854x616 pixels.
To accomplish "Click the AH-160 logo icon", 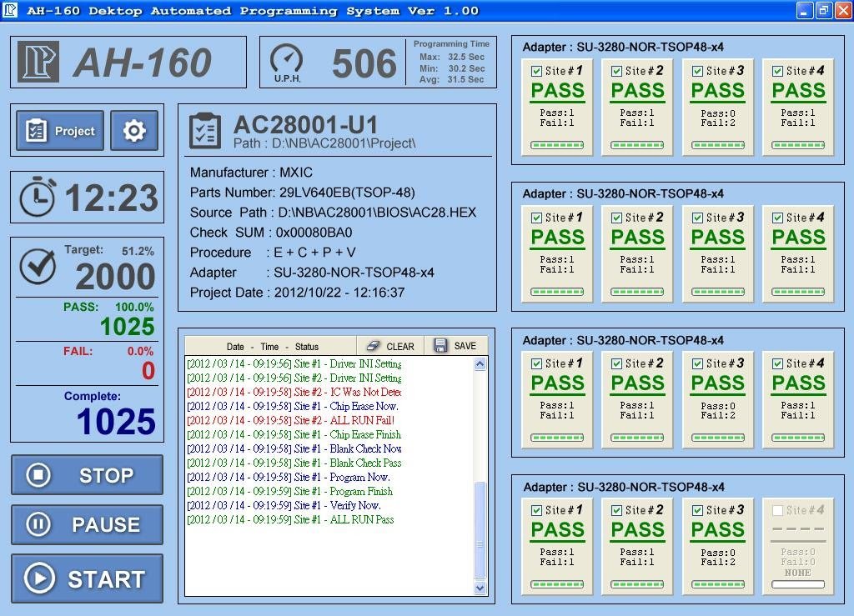I will 38,62.
